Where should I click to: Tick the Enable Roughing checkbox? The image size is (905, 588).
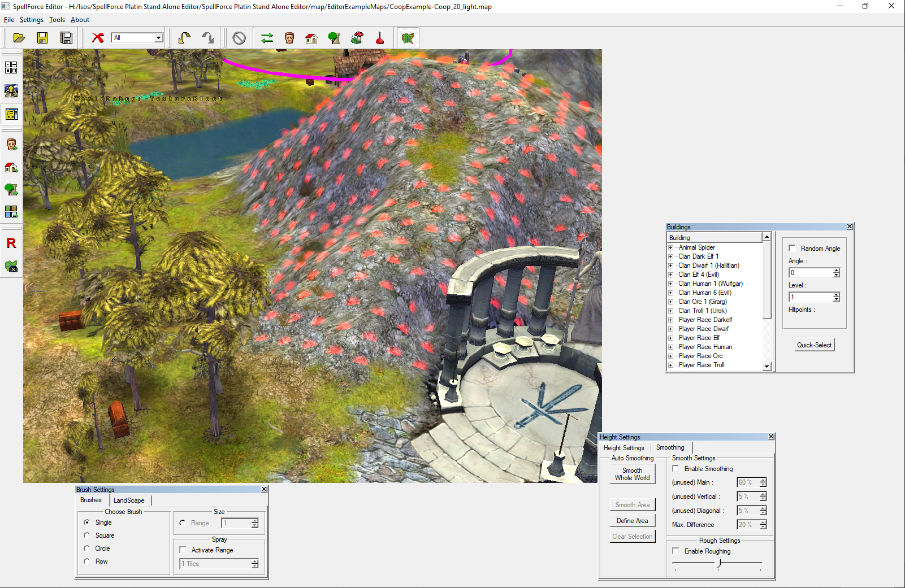675,551
